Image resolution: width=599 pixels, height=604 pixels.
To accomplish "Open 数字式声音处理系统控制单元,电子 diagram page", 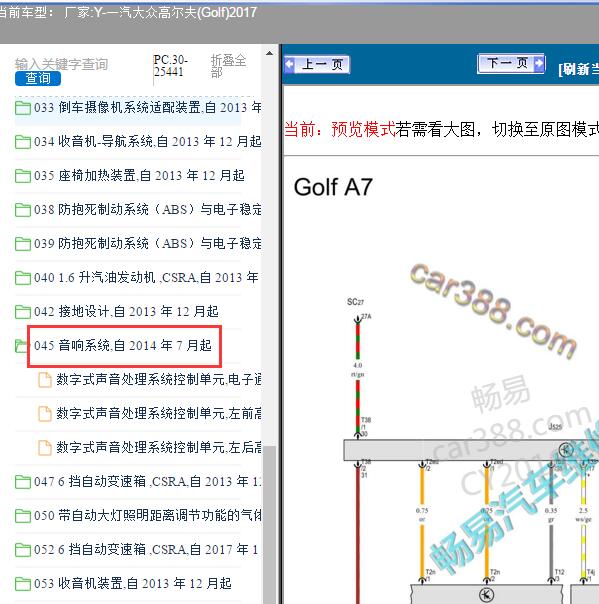I will [159, 379].
